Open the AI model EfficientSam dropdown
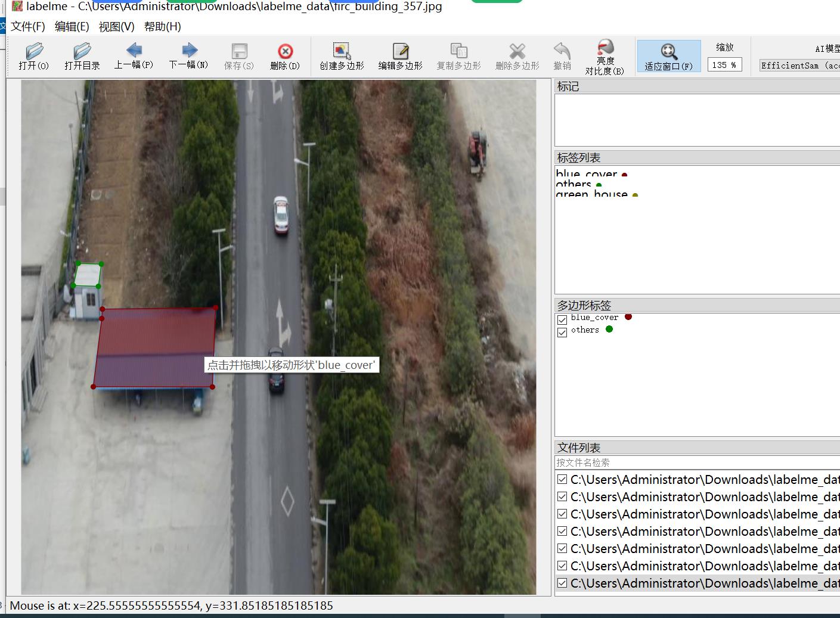Image resolution: width=840 pixels, height=618 pixels. pyautogui.click(x=799, y=66)
